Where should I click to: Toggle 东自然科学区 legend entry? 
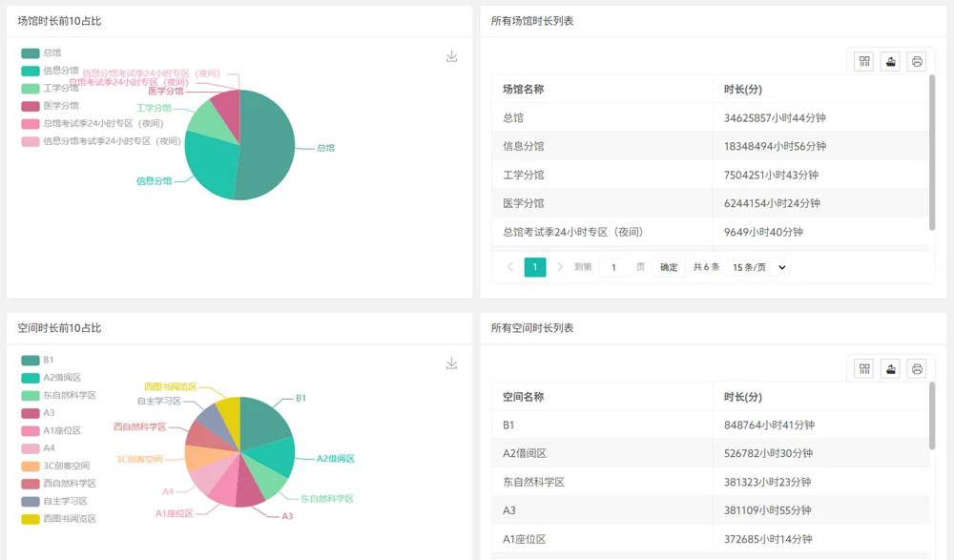click(58, 396)
